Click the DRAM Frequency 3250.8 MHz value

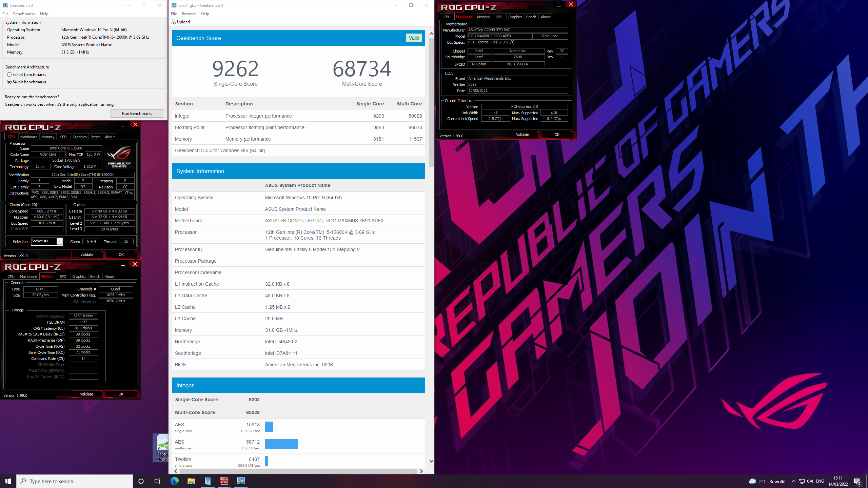[x=83, y=316]
